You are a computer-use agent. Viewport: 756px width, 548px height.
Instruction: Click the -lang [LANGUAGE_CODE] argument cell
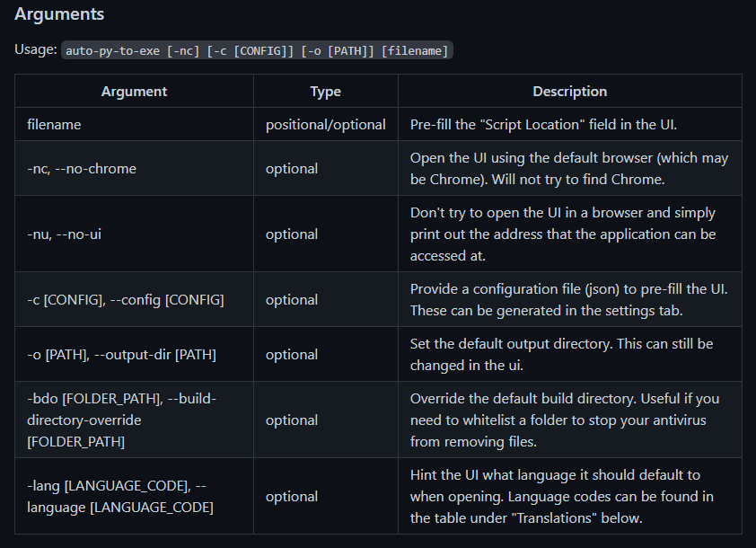tap(134, 496)
